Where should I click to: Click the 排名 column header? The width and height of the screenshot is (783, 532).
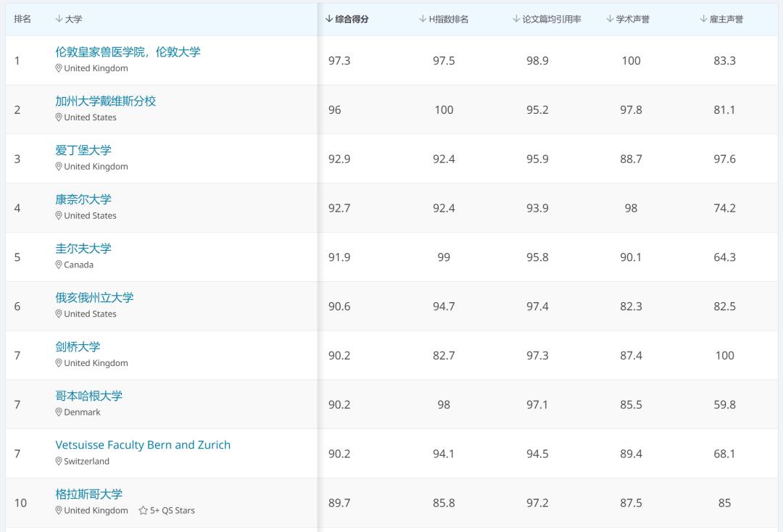[22, 19]
